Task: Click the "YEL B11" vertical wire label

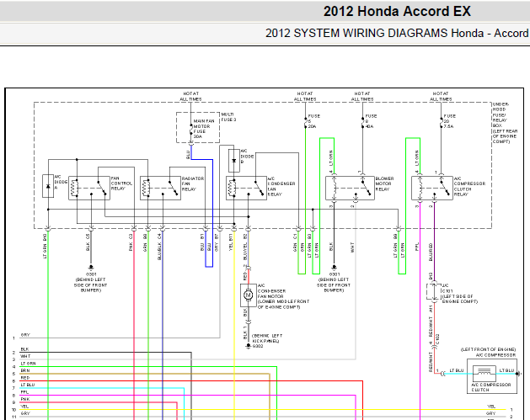Action: point(231,242)
